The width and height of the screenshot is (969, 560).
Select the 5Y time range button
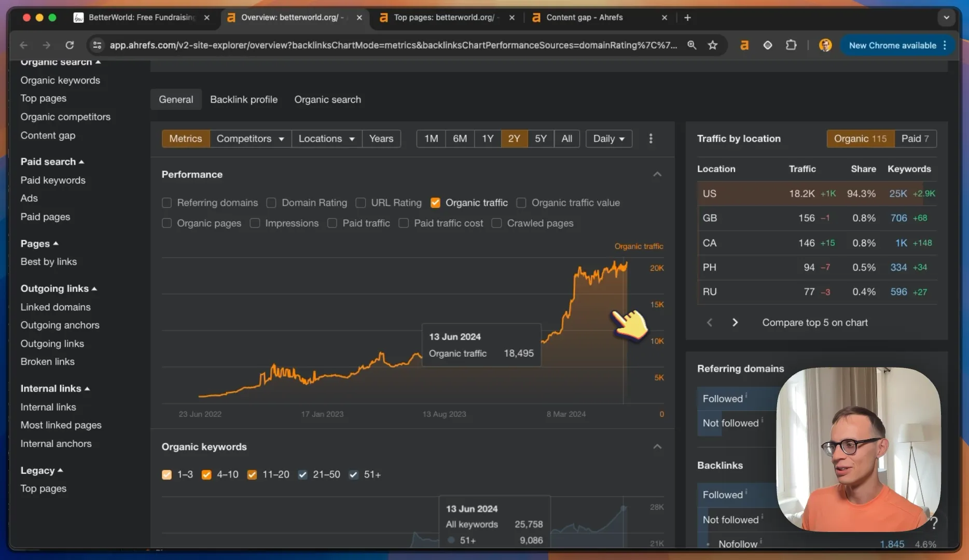point(541,138)
